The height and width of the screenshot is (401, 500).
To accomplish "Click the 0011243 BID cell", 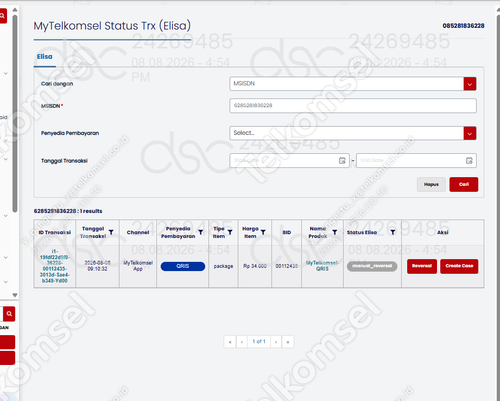I will pyautogui.click(x=287, y=266).
